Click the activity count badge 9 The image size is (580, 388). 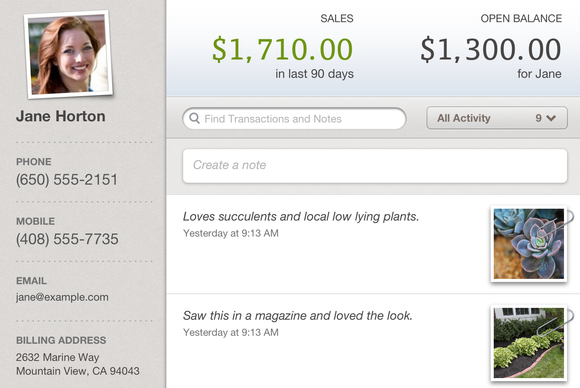[539, 118]
